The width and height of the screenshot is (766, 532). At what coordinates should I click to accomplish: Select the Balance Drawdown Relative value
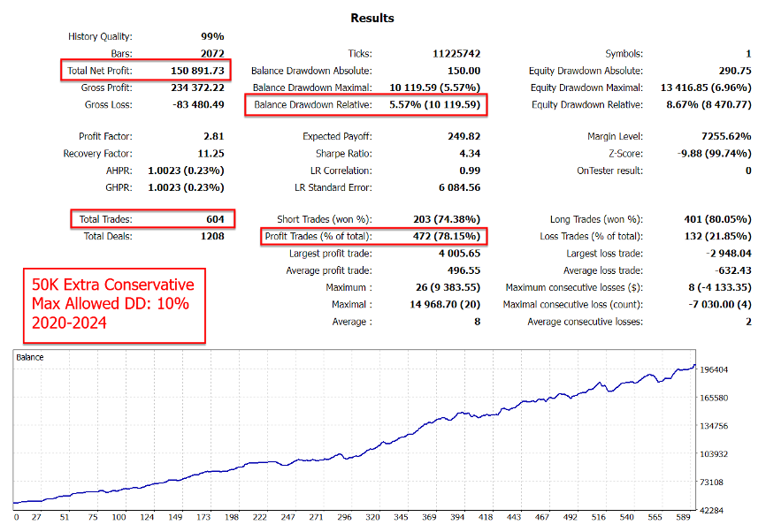tap(434, 104)
